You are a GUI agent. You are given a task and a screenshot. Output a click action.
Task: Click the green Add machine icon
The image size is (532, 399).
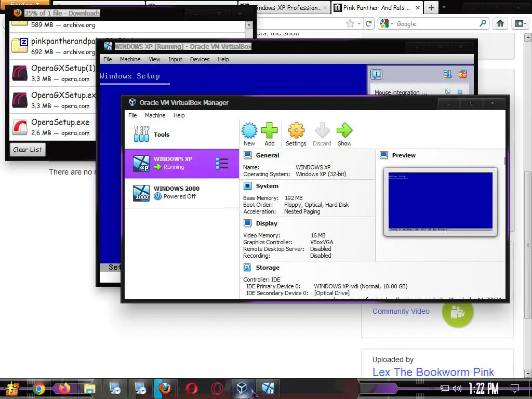270,130
